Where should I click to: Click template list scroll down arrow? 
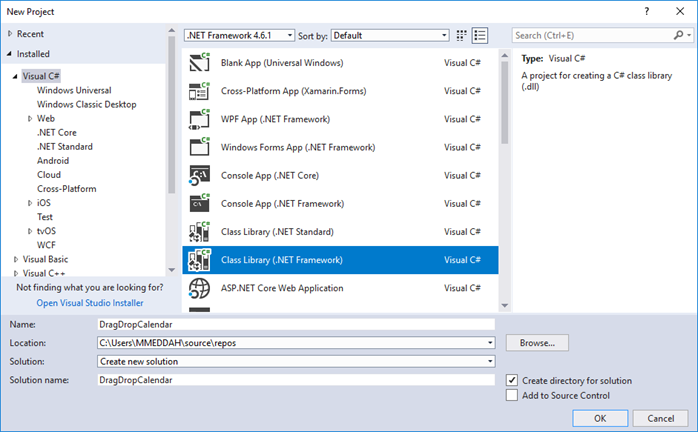coord(504,306)
